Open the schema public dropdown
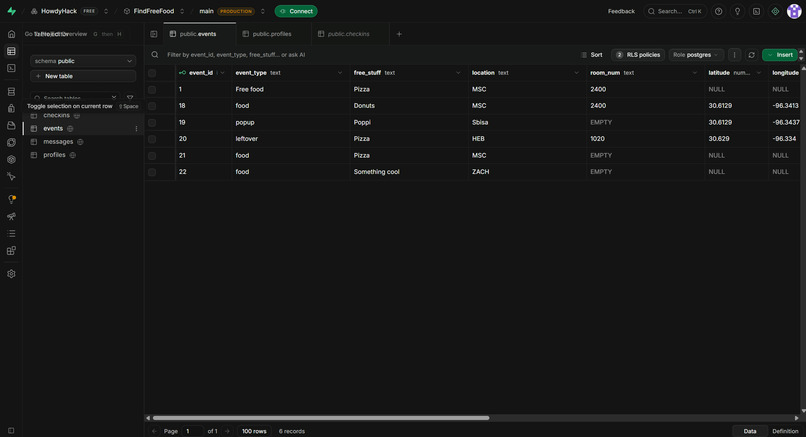Image resolution: width=806 pixels, height=437 pixels. coord(83,61)
